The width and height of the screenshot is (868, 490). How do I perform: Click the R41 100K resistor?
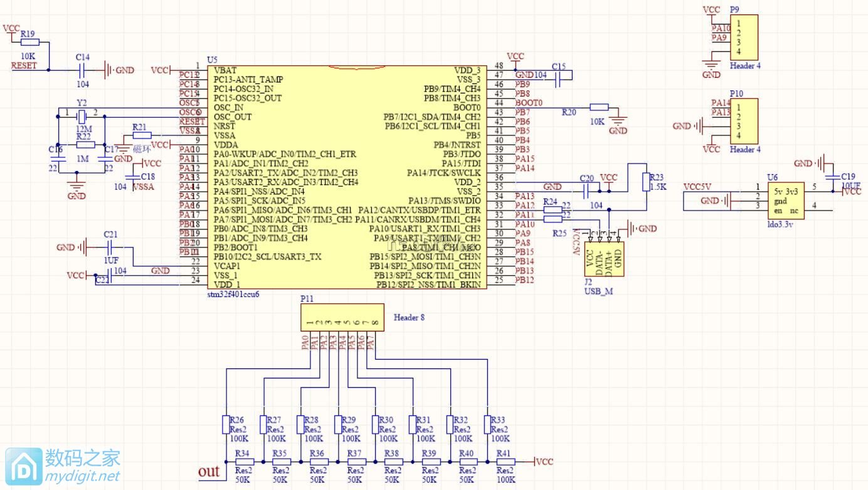point(505,462)
